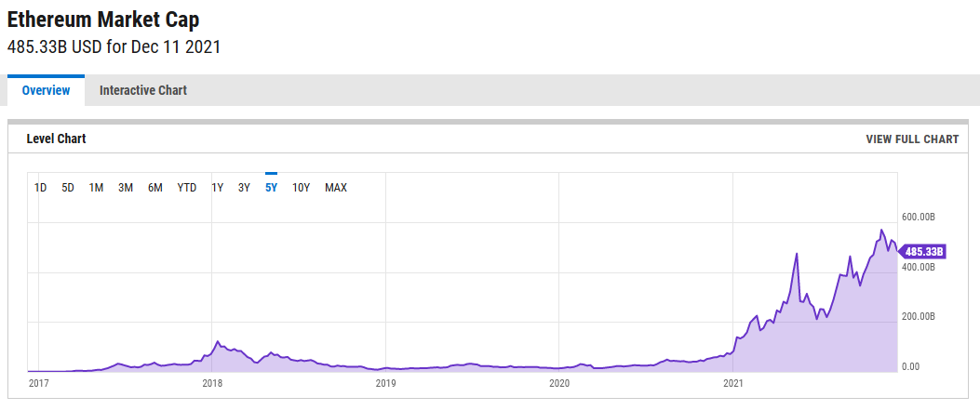The image size is (980, 410).
Task: Select the 6M time range
Action: 155,188
